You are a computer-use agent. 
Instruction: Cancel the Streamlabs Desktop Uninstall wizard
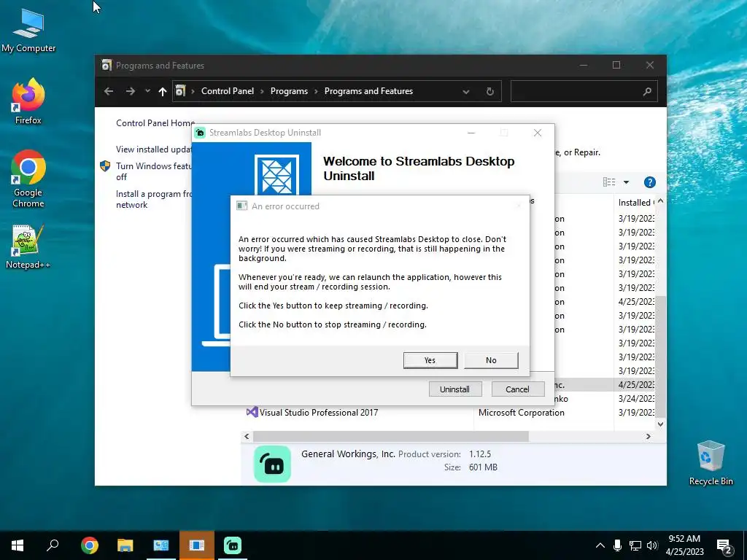click(517, 389)
